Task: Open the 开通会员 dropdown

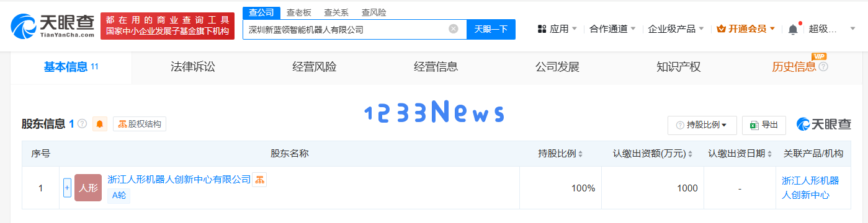Action: point(746,28)
